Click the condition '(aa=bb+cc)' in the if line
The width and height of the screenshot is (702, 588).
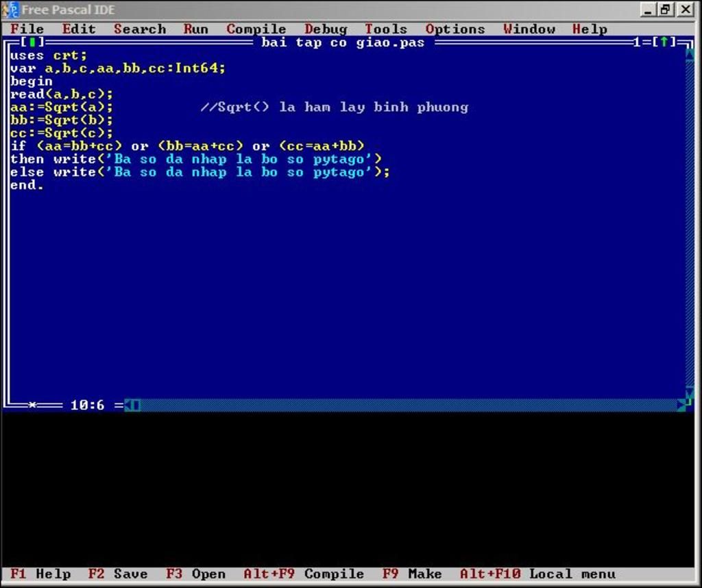80,147
